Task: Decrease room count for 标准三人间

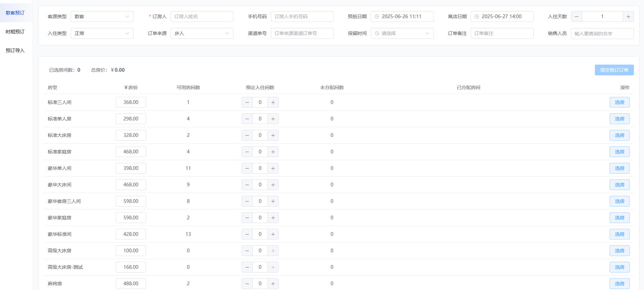Action: coord(247,102)
